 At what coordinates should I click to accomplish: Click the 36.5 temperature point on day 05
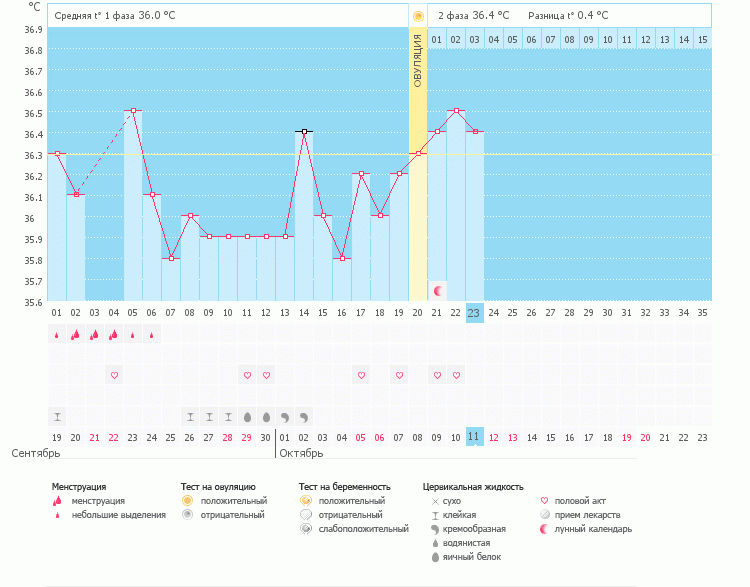coord(133,110)
